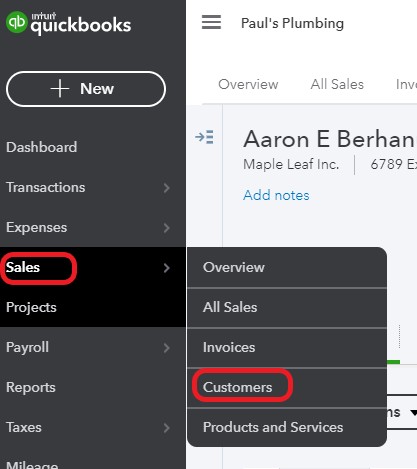
Task: Click the QuickBooks logo icon
Action: click(x=16, y=22)
